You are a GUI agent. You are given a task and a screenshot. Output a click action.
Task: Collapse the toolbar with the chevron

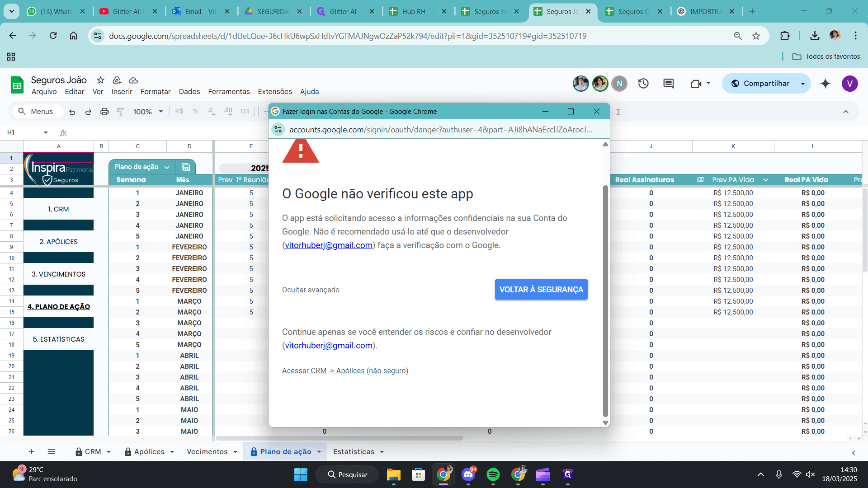[x=846, y=112]
